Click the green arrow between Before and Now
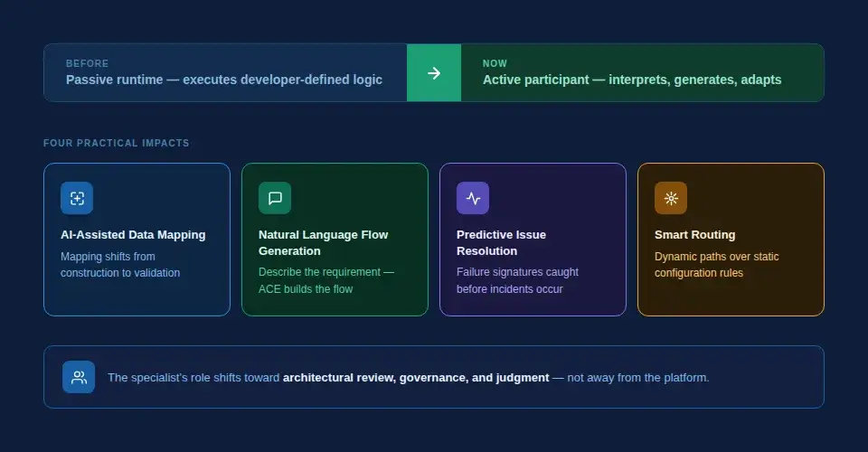Image resolution: width=868 pixels, height=452 pixels. [434, 73]
